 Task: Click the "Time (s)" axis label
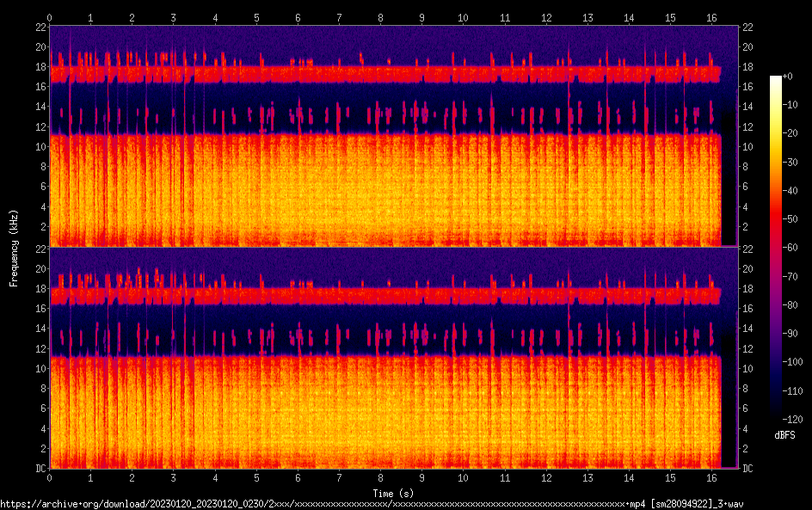[393, 493]
